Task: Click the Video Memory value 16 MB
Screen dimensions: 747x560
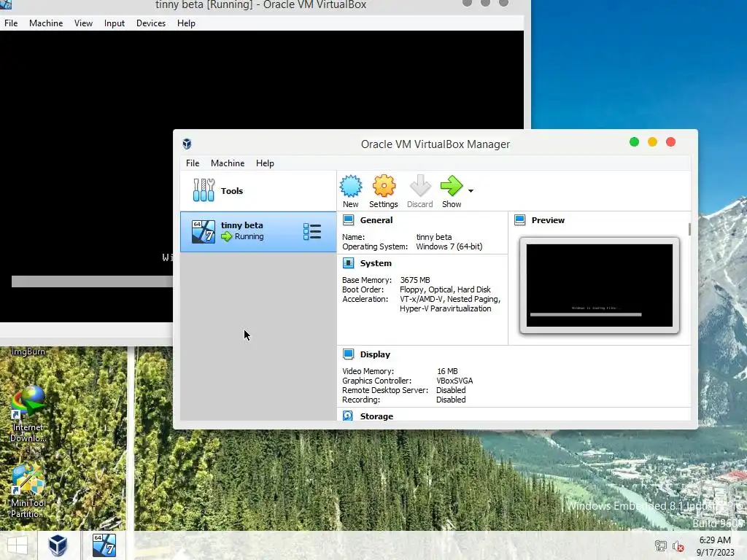Action: pos(447,371)
